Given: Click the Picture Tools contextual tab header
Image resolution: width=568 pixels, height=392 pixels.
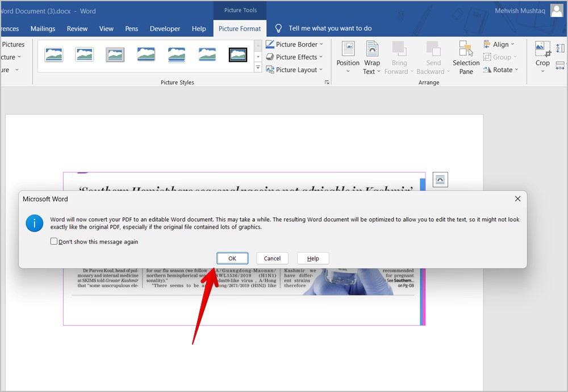Looking at the screenshot, I should 240,10.
